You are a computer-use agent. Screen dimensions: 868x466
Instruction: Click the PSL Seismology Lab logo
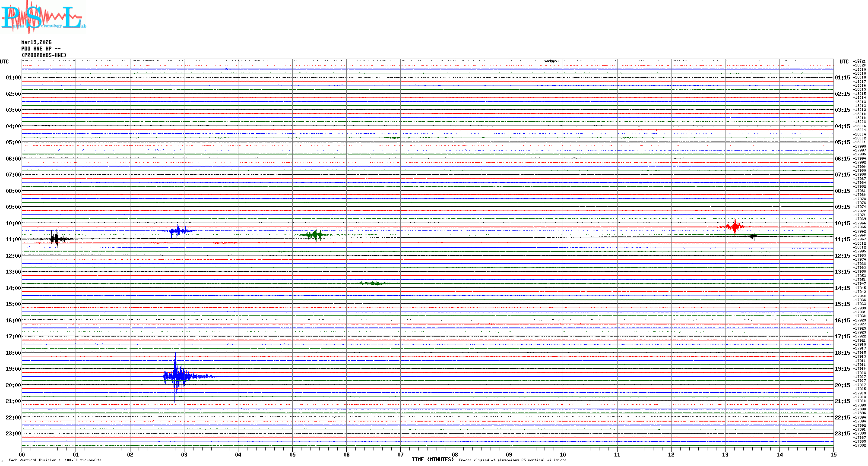[x=43, y=17]
